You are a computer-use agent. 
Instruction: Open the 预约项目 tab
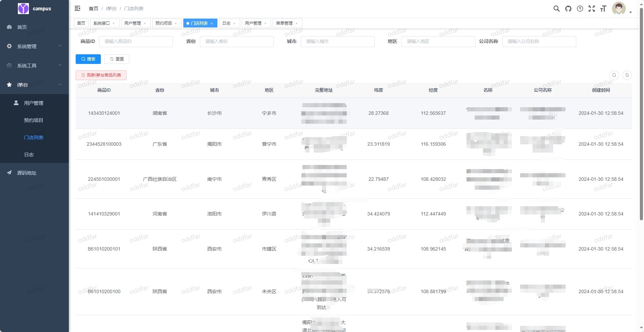coord(164,23)
